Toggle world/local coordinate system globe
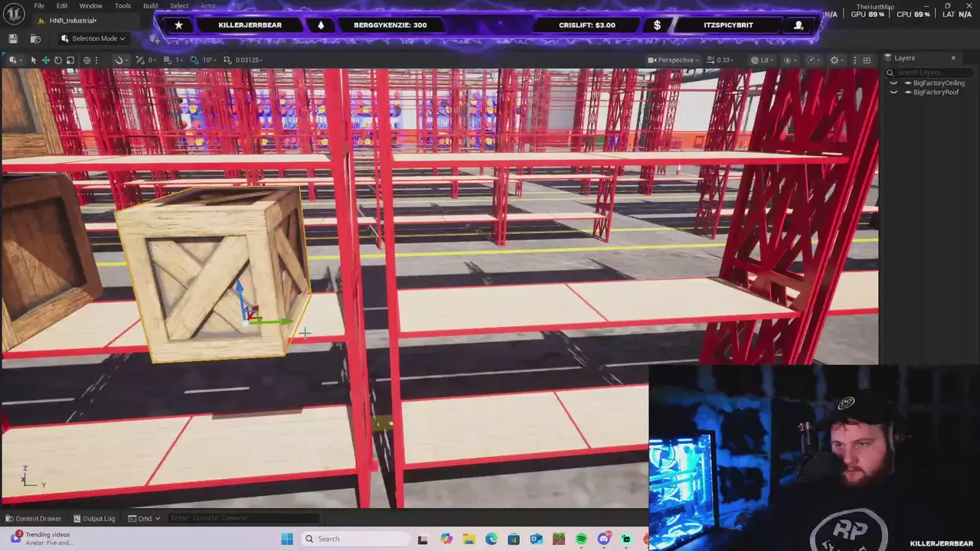The width and height of the screenshot is (980, 551). (87, 60)
